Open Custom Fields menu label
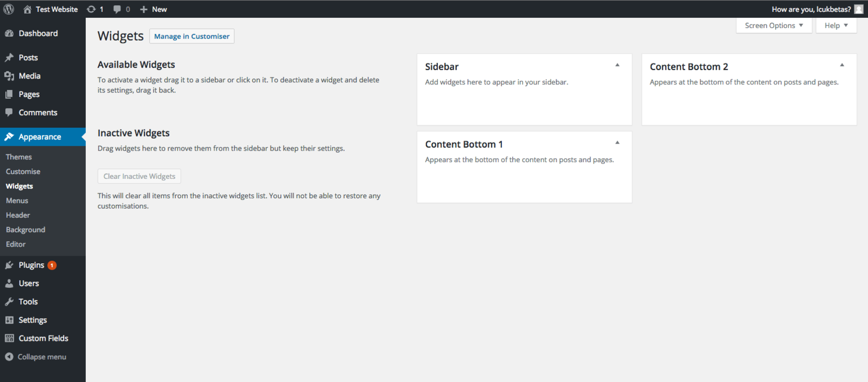Viewport: 868px width, 382px height. point(43,338)
